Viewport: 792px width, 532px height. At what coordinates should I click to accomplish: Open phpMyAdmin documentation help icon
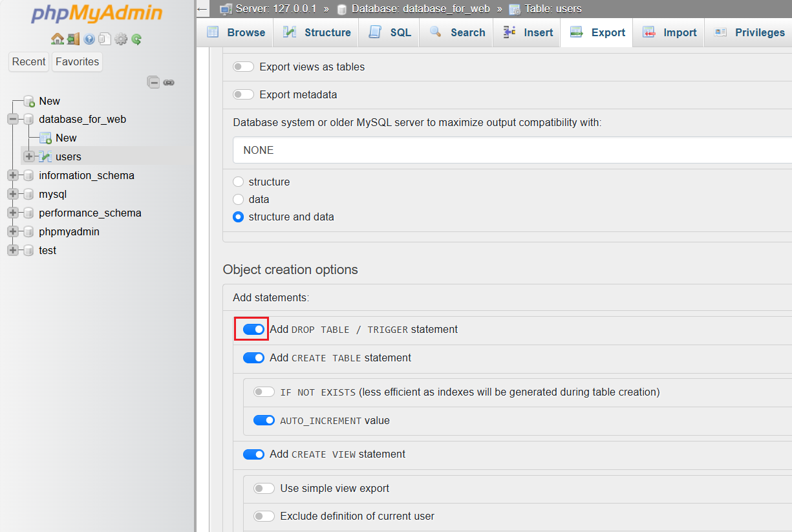89,39
